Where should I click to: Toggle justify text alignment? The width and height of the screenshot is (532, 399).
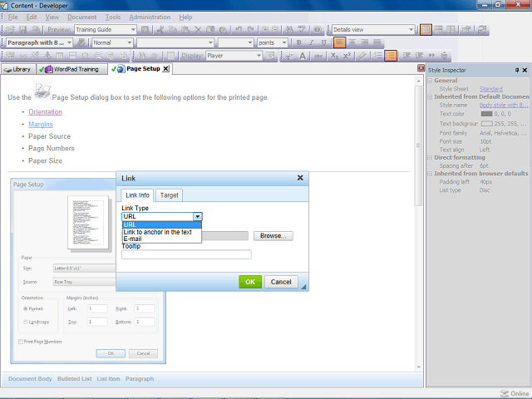pyautogui.click(x=377, y=42)
